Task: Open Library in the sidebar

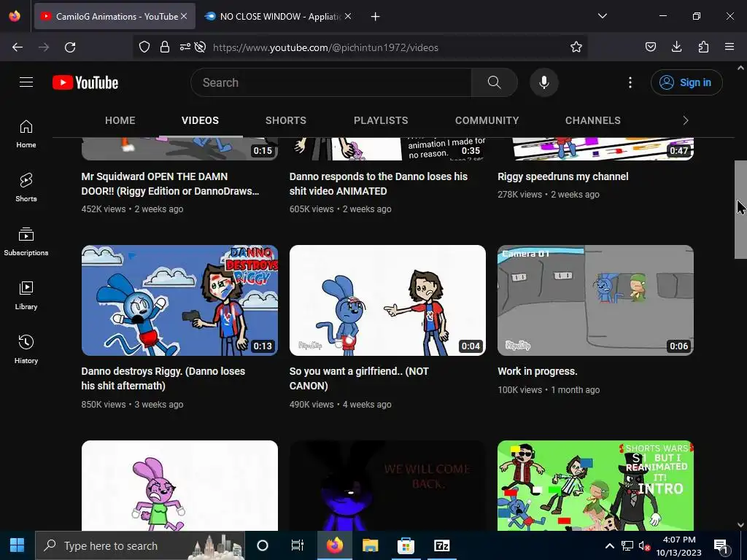Action: point(26,296)
